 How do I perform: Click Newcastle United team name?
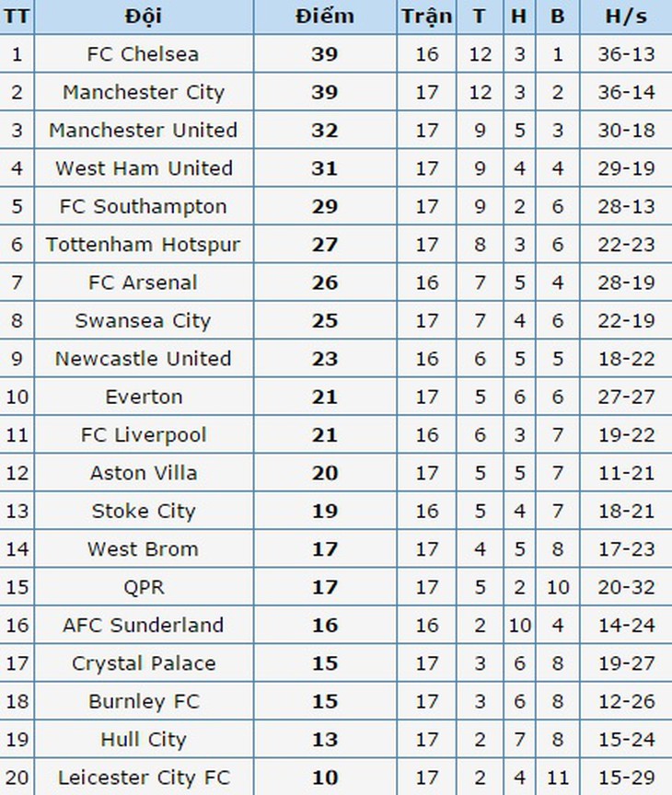[x=143, y=359]
